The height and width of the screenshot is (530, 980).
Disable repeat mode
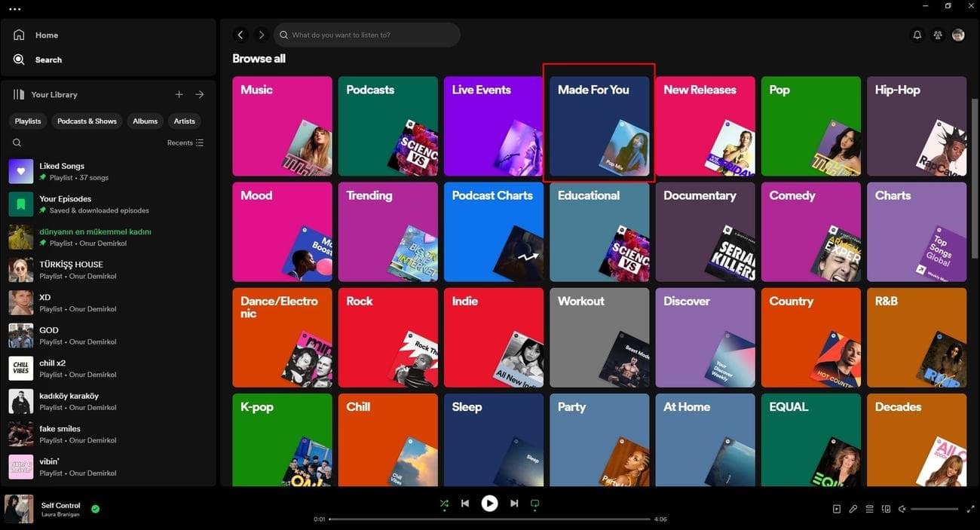click(x=535, y=503)
